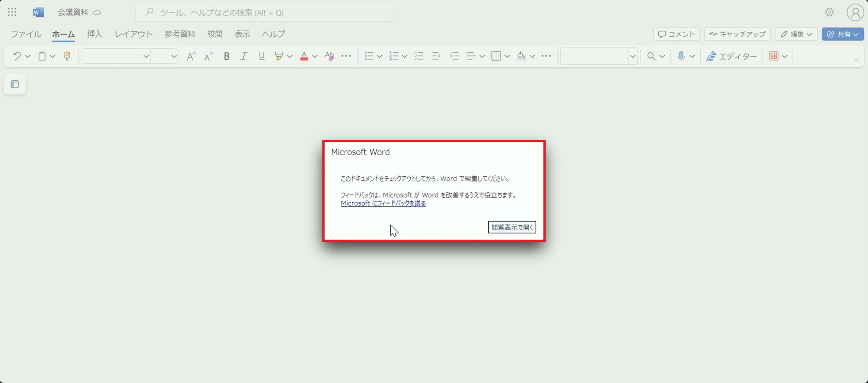Screen dimensions: 868x383
Task: Toggle Bold formatting
Action: tap(226, 56)
